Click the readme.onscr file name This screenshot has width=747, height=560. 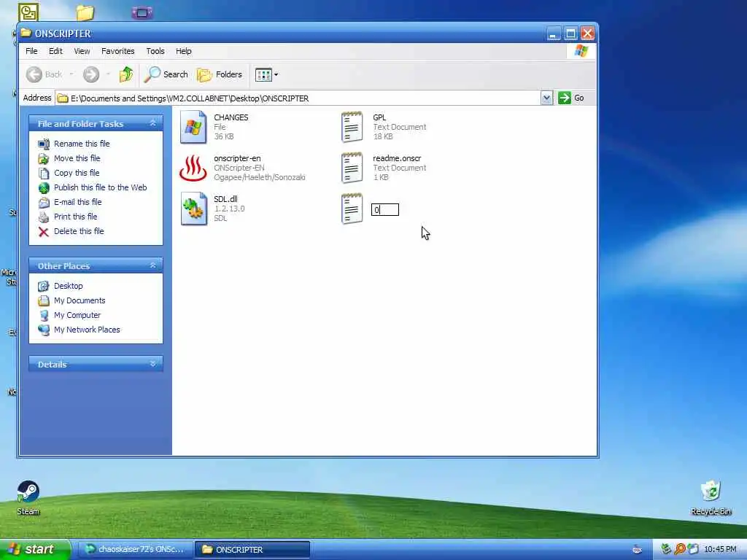point(397,158)
